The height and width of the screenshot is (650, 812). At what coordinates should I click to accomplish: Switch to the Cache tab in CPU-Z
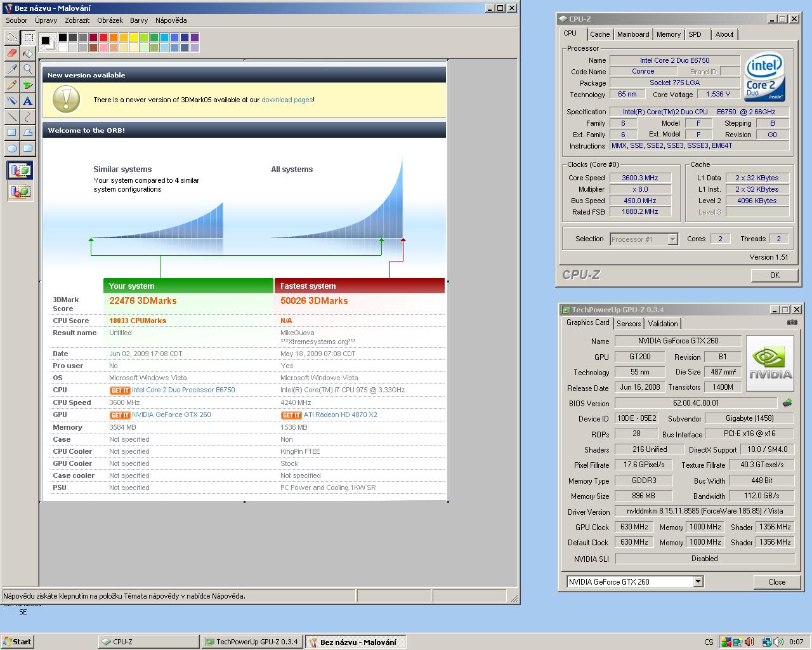tap(599, 34)
